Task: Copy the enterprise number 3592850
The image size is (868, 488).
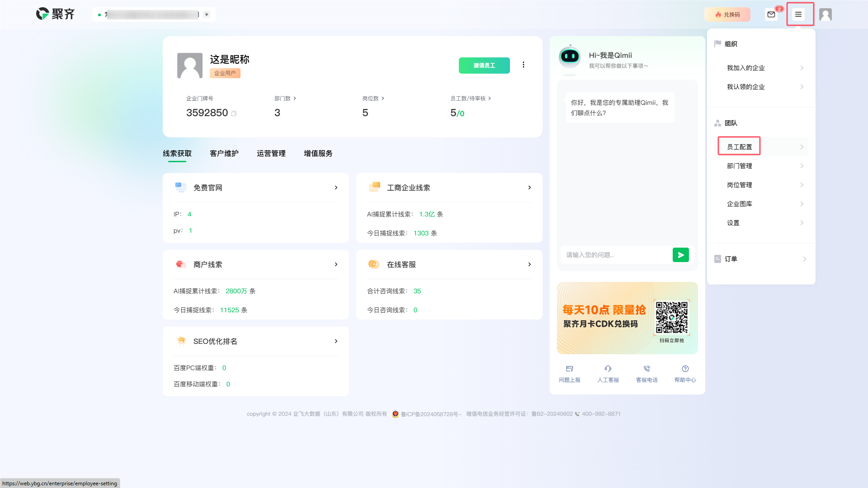Action: (234, 113)
